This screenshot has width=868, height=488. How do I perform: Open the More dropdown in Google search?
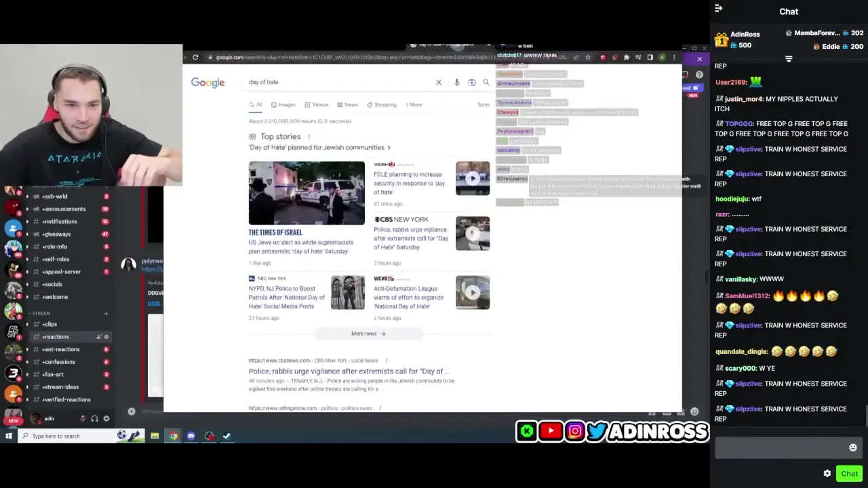point(414,104)
